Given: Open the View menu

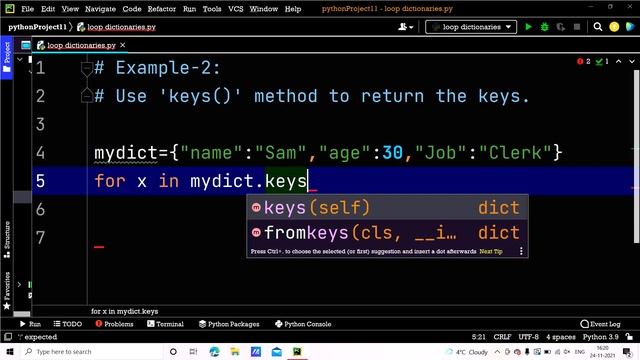Looking at the screenshot, I should [x=70, y=9].
